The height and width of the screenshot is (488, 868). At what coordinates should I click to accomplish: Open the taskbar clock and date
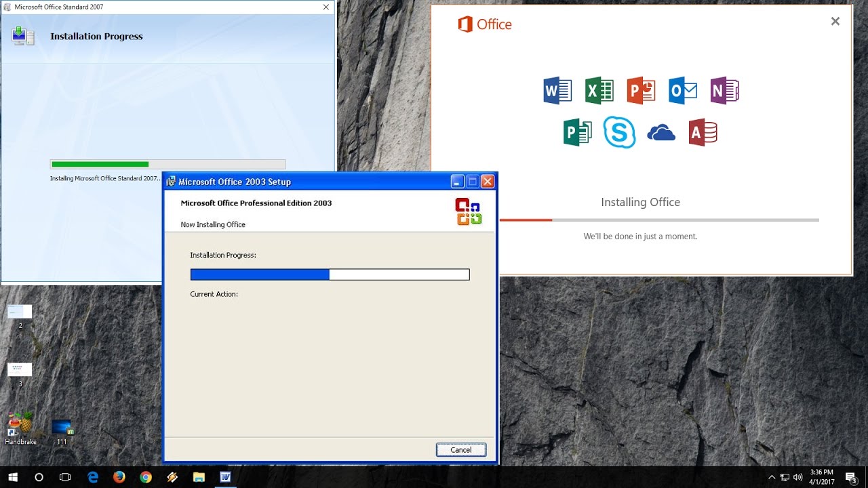[821, 477]
